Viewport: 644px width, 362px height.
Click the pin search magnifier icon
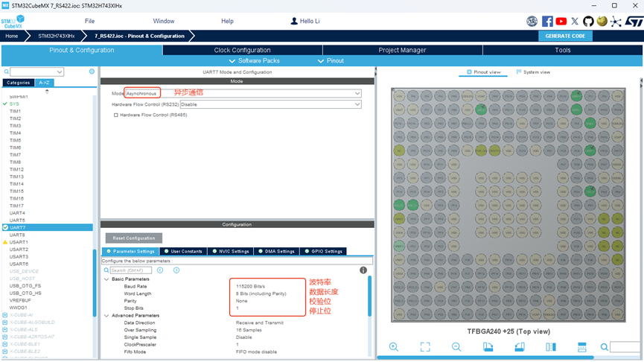point(604,347)
